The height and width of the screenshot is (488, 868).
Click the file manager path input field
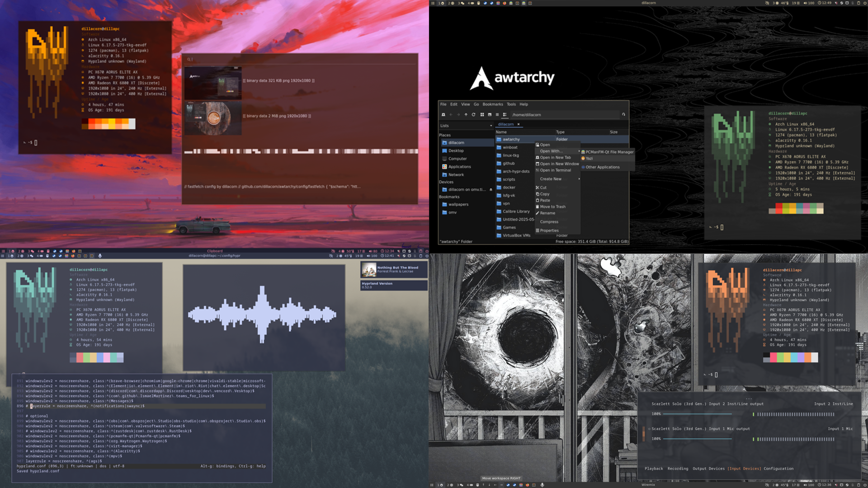click(565, 115)
